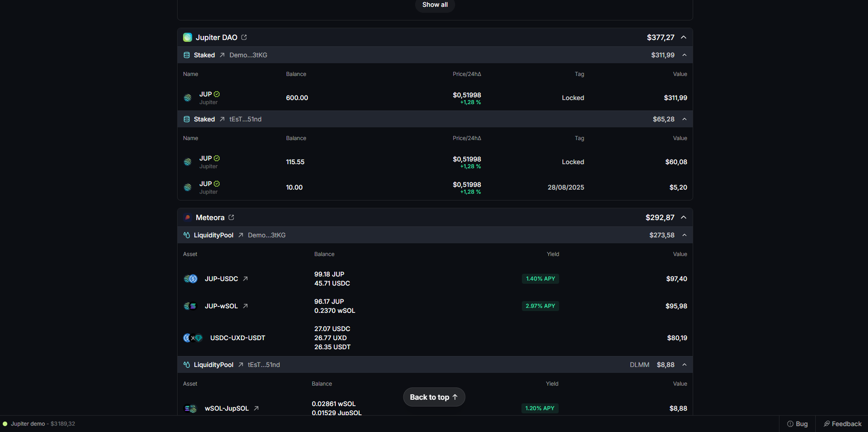Report an issue via Bug button
Viewport: 868px width, 432px height.
click(x=798, y=424)
